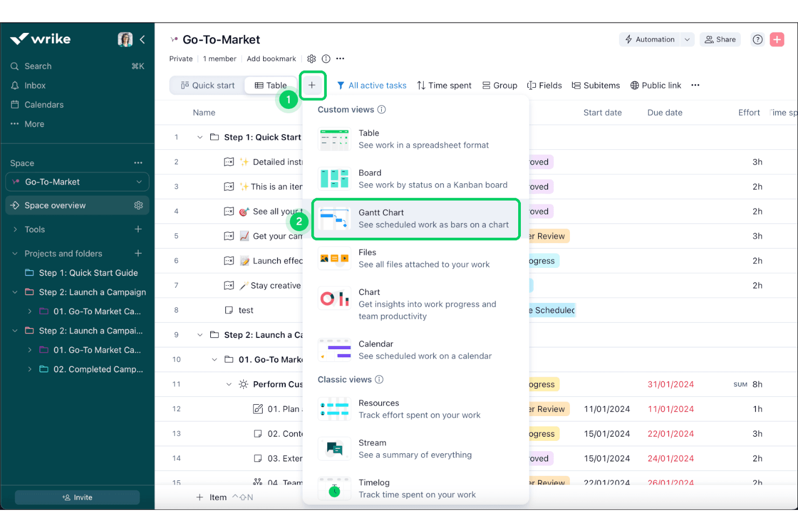Screen dimensions: 798x532
Task: Open the Automation dropdown arrow
Action: (x=687, y=39)
